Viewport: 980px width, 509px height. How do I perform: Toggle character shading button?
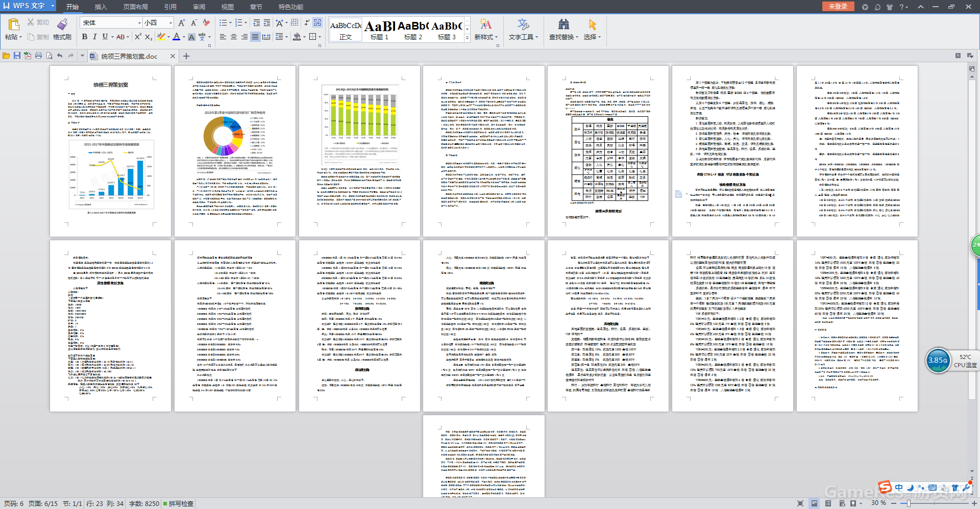click(191, 37)
